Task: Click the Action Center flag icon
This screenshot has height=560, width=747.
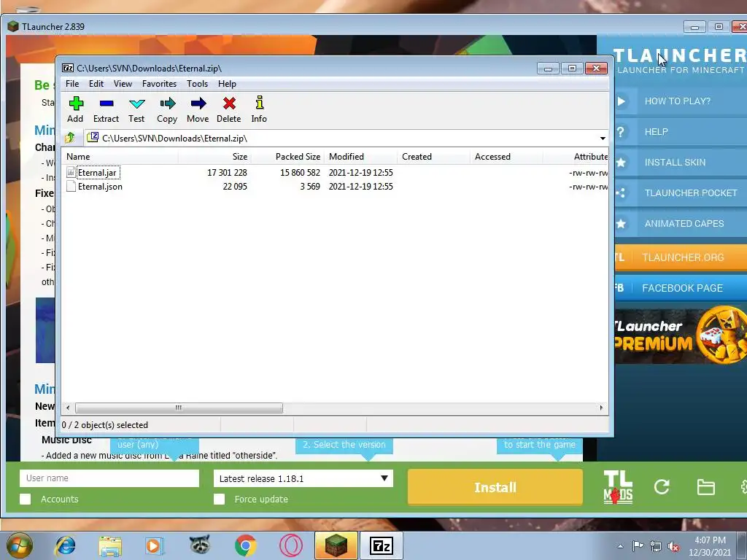Action: [638, 545]
